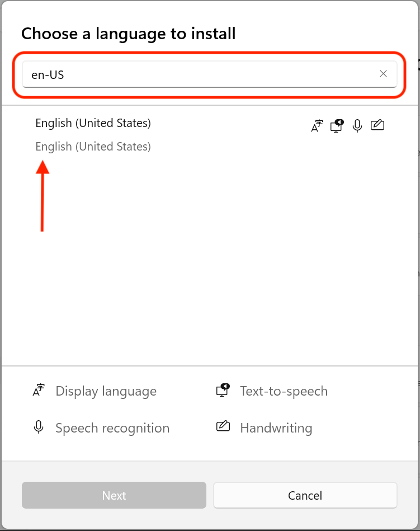Select the Text-to-speech icon next to English (United States)

337,125
